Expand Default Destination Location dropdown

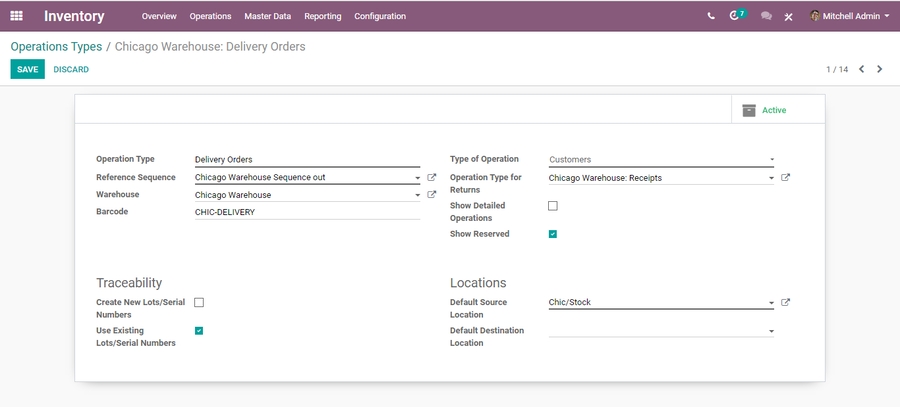(x=661, y=331)
